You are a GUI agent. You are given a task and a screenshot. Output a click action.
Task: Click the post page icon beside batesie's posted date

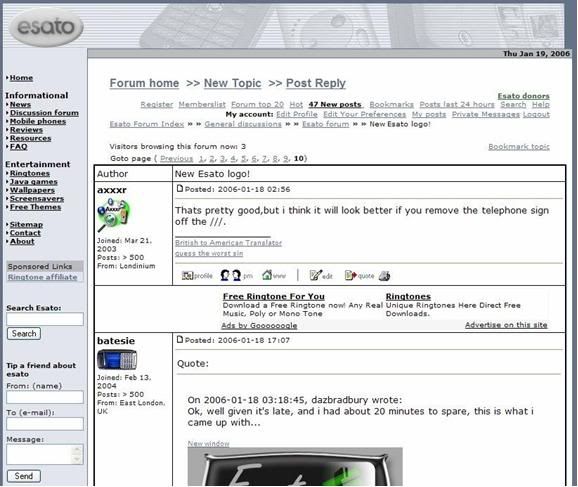coord(180,339)
